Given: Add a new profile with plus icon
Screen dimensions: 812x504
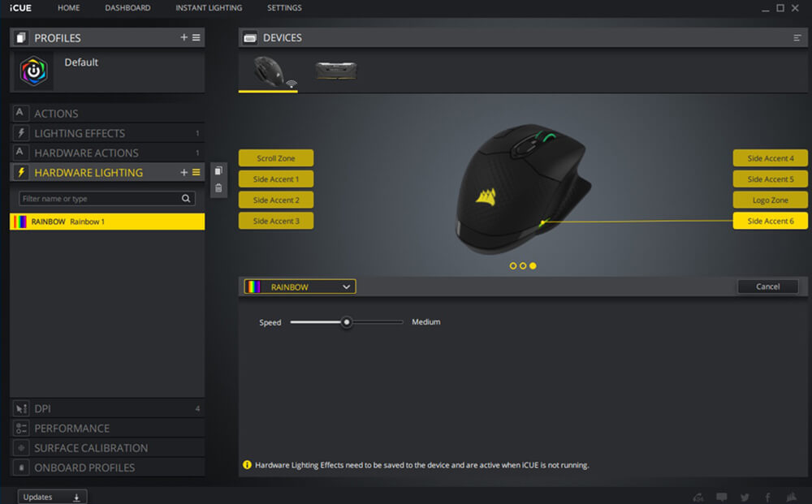Looking at the screenshot, I should point(184,38).
